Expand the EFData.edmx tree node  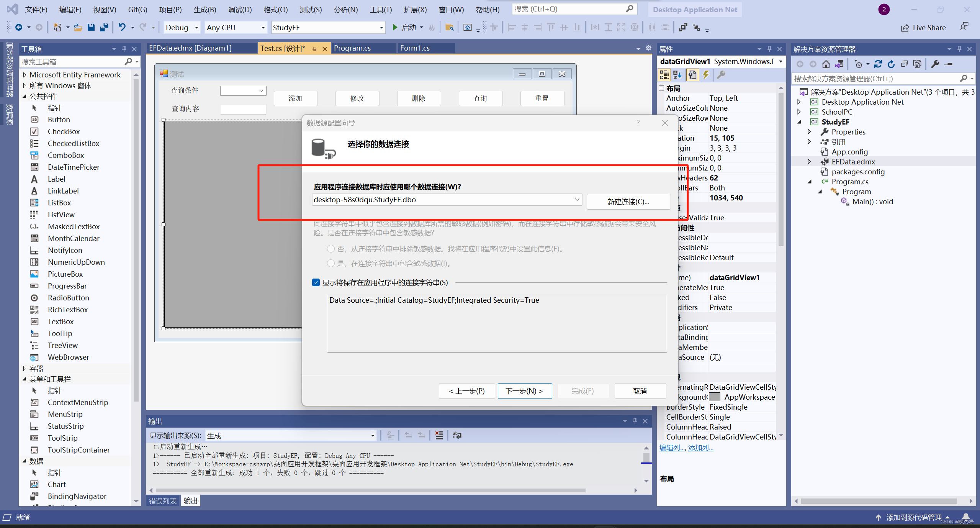click(809, 162)
